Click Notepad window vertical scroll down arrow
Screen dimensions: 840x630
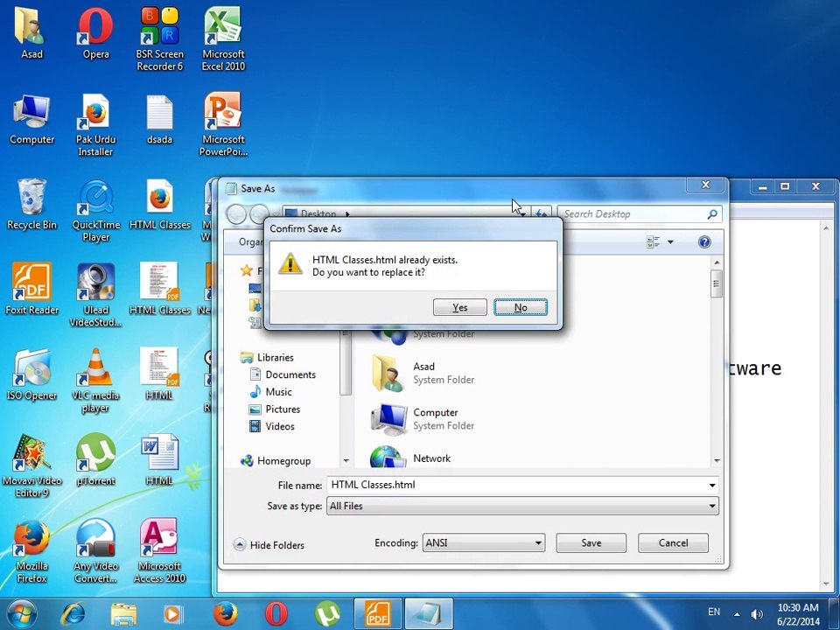pyautogui.click(x=825, y=584)
